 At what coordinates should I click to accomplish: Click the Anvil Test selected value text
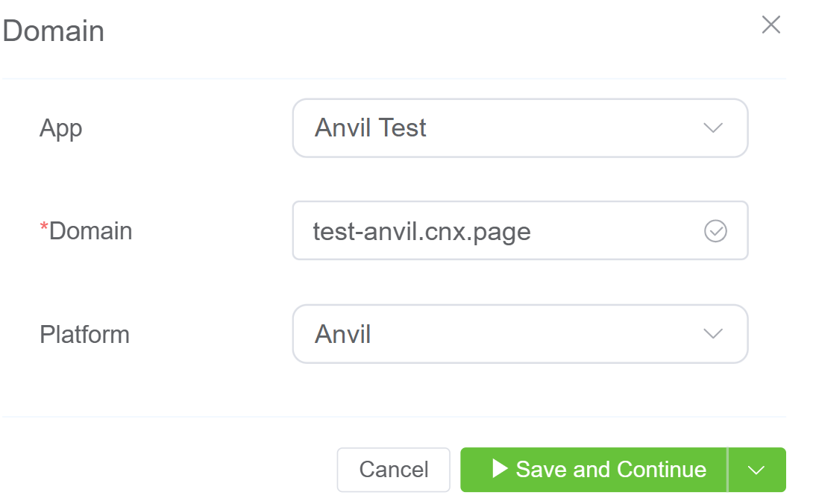[x=370, y=128]
